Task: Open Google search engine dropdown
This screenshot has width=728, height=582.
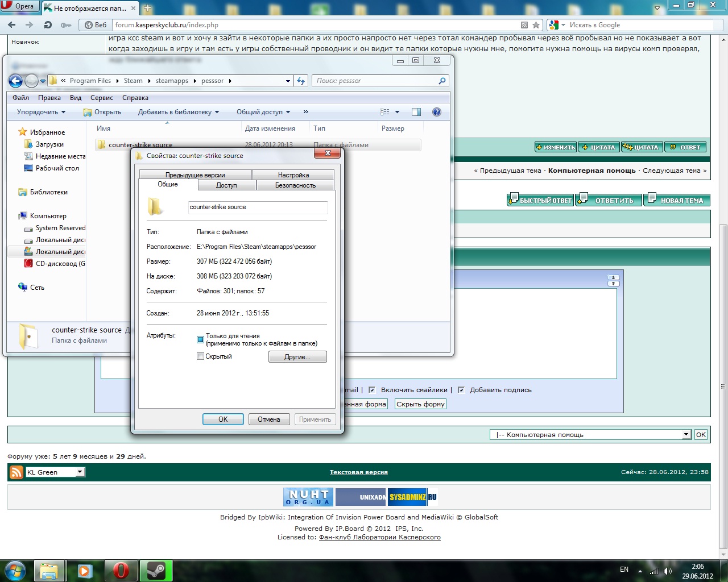Action: (x=563, y=25)
